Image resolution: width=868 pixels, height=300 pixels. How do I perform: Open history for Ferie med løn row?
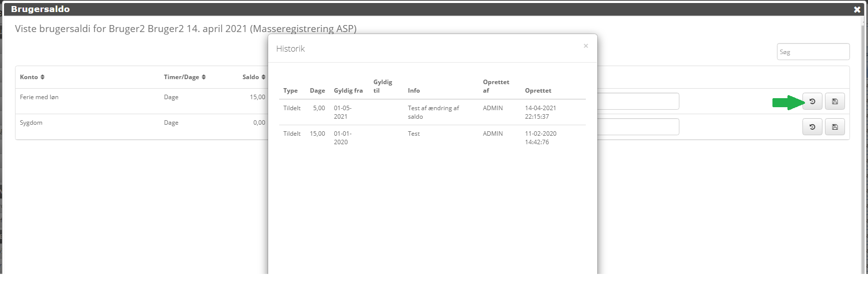coord(812,102)
